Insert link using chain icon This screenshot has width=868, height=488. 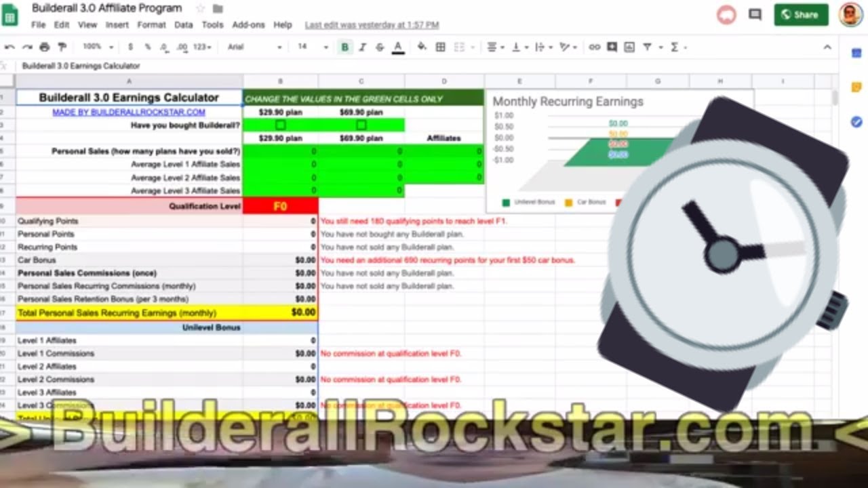click(594, 47)
